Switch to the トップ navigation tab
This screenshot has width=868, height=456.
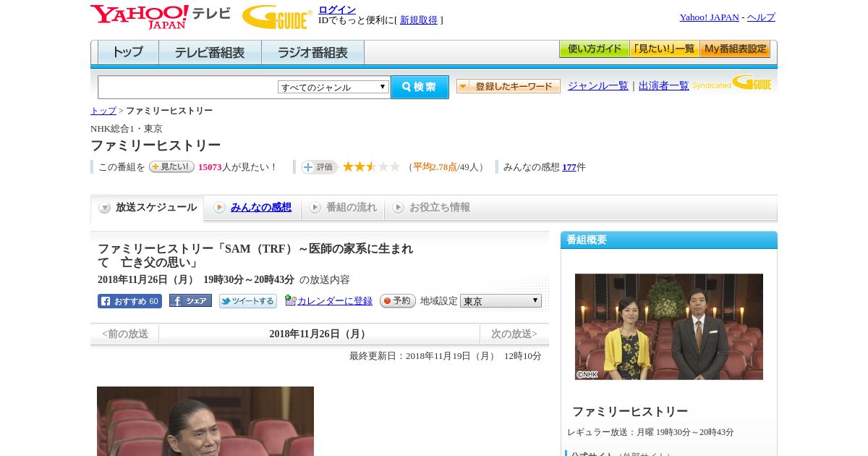[128, 52]
